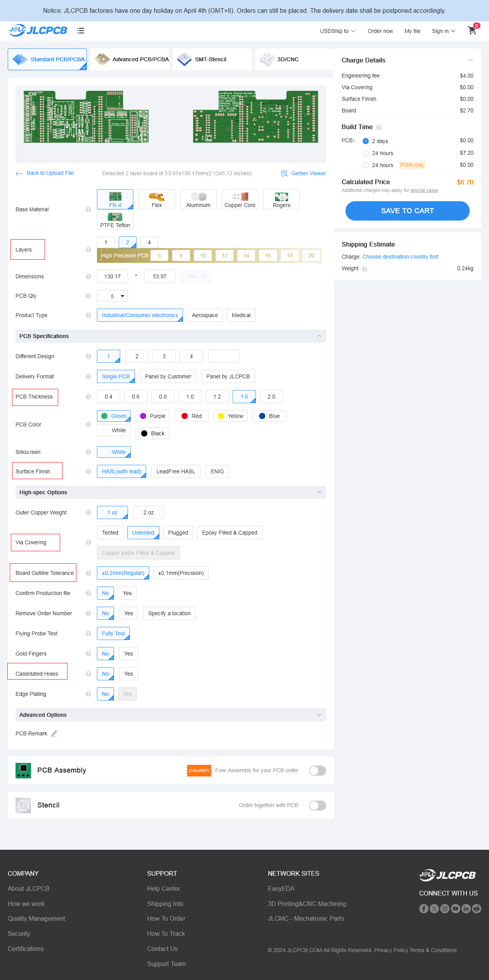Screen dimensions: 489x980
Task: Collapse PCB Specifications section
Action: click(319, 336)
